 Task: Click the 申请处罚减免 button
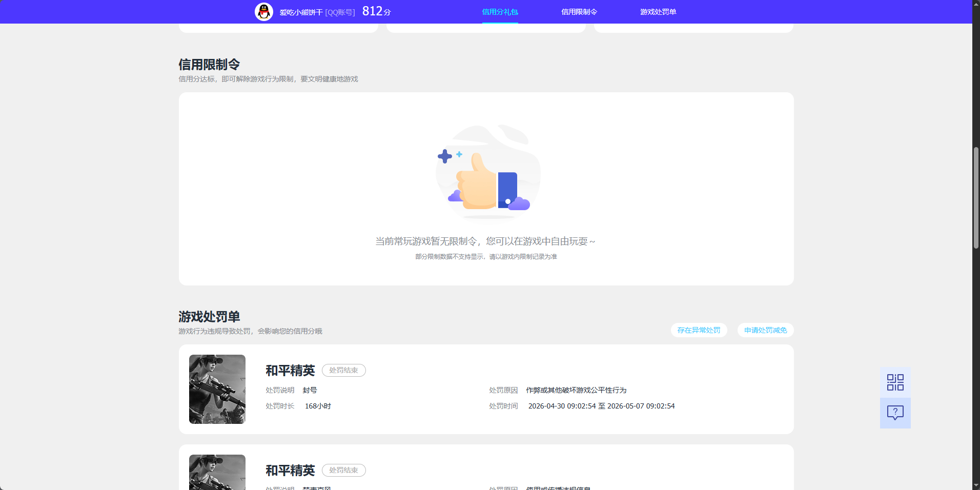click(765, 330)
